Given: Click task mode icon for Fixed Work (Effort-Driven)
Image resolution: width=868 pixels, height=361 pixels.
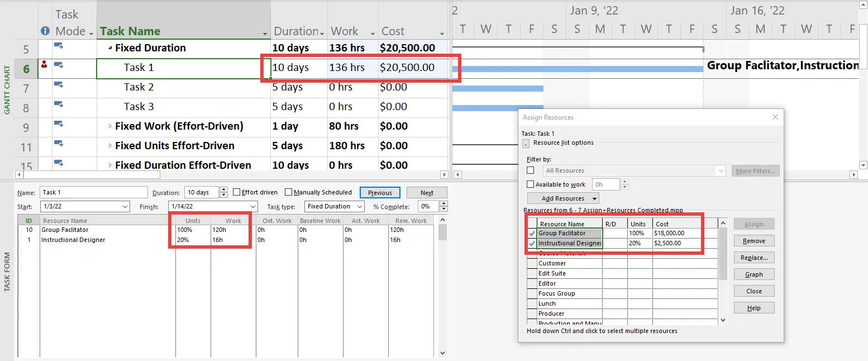Looking at the screenshot, I should pos(58,124).
